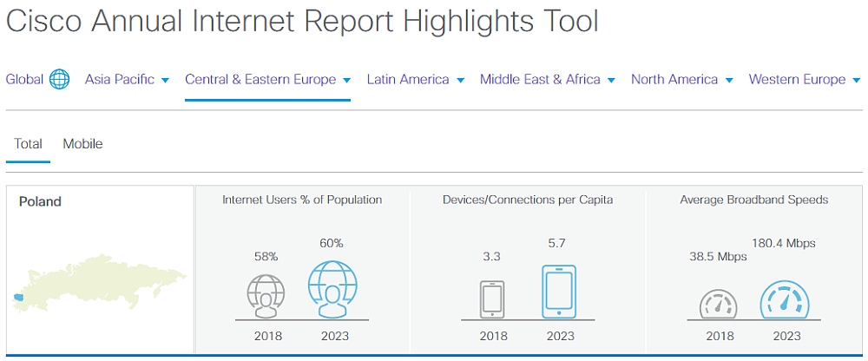This screenshot has width=868, height=361.
Task: Click the 5.7 devices value
Action: [x=558, y=243]
